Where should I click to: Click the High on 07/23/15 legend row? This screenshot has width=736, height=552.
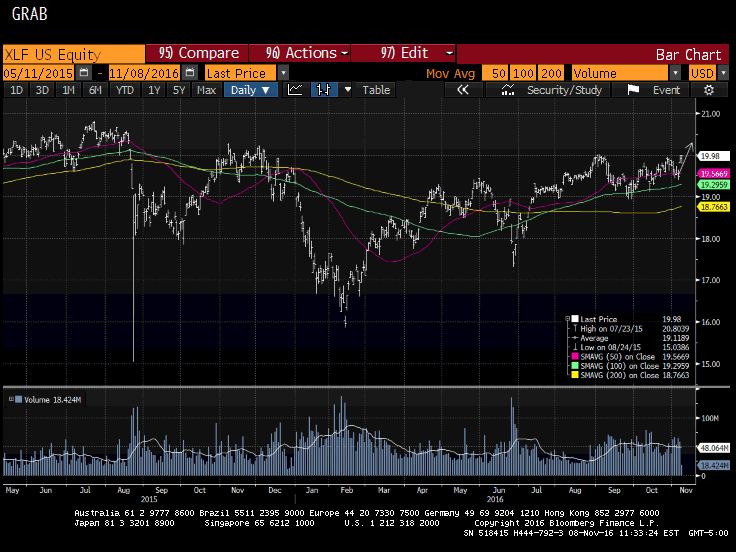click(x=630, y=329)
